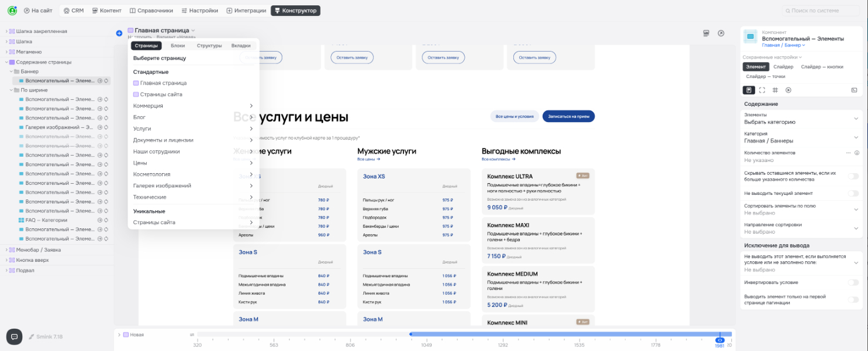Click the Записаться на прием button
Screen dimensions: 868x351
click(x=568, y=116)
